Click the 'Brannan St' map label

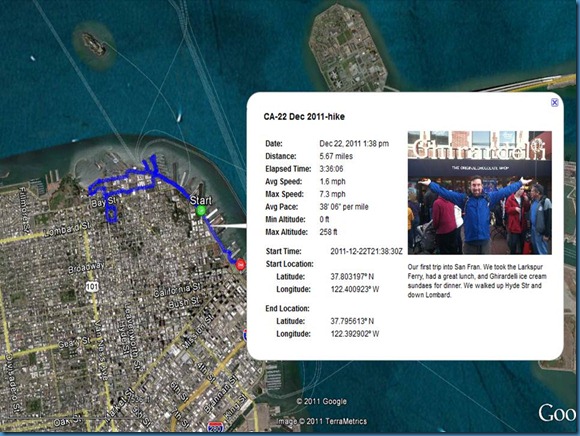pos(220,396)
